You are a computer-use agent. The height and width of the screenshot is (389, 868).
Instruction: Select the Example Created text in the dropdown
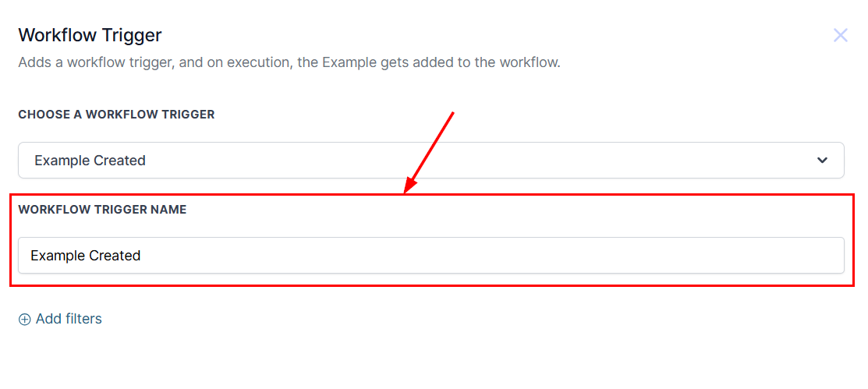[x=90, y=161]
